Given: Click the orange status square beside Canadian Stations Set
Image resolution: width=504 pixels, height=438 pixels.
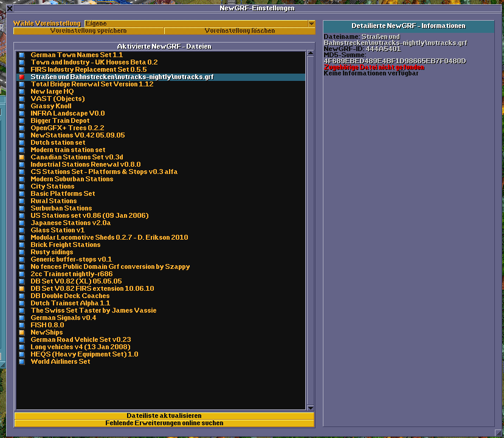Looking at the screenshot, I should (22, 158).
